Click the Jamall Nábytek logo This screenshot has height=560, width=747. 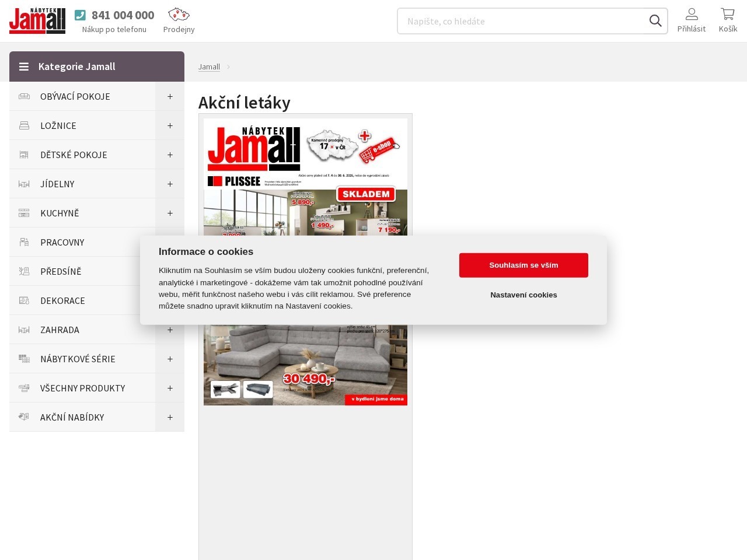(x=37, y=21)
